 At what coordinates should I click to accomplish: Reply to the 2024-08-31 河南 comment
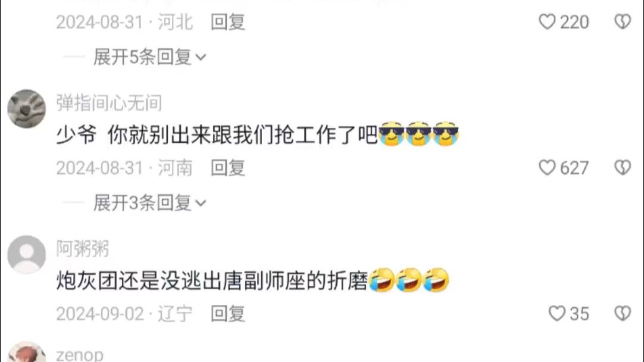[x=228, y=168]
